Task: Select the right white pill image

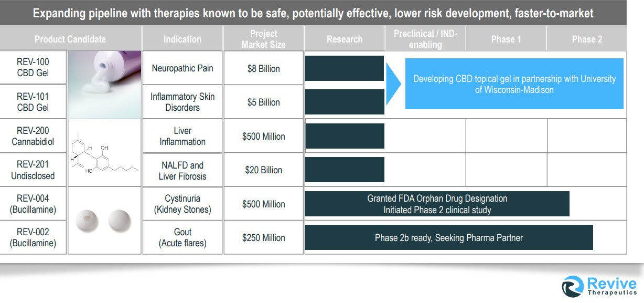Action: [119, 220]
